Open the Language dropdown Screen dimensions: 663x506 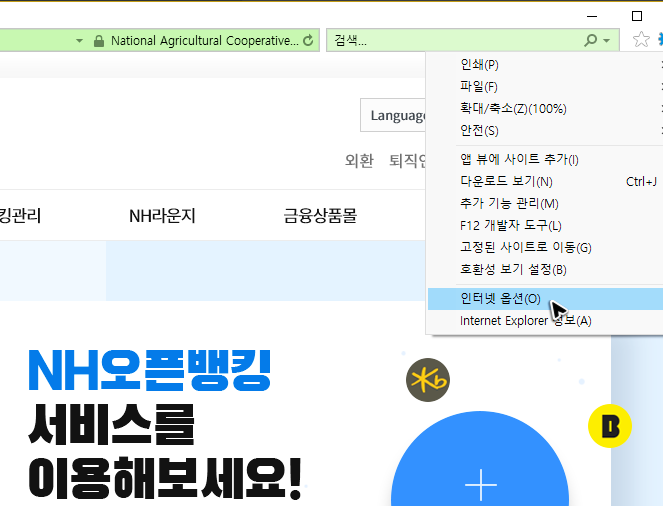(x=393, y=115)
